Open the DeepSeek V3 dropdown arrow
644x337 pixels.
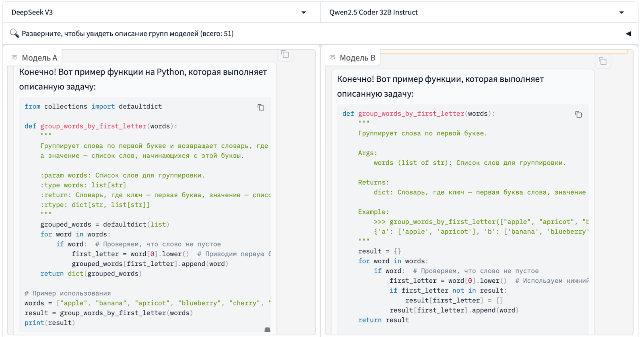pyautogui.click(x=303, y=12)
